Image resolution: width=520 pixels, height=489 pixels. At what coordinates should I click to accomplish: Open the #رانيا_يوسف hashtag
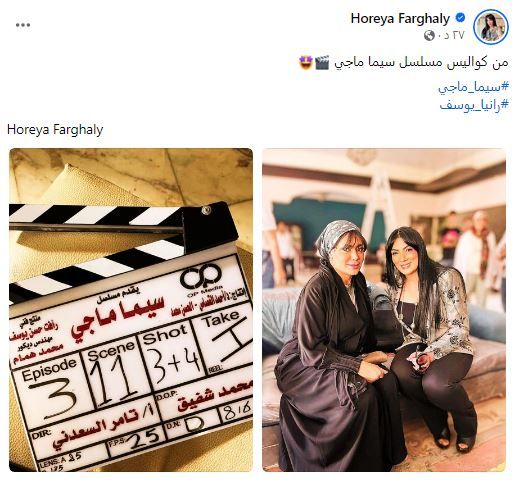pyautogui.click(x=474, y=105)
